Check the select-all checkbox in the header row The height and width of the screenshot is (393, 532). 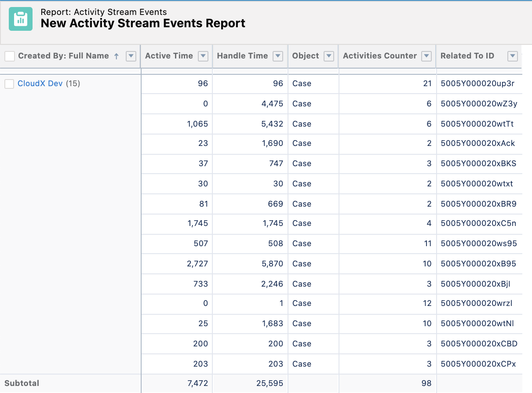coord(9,56)
